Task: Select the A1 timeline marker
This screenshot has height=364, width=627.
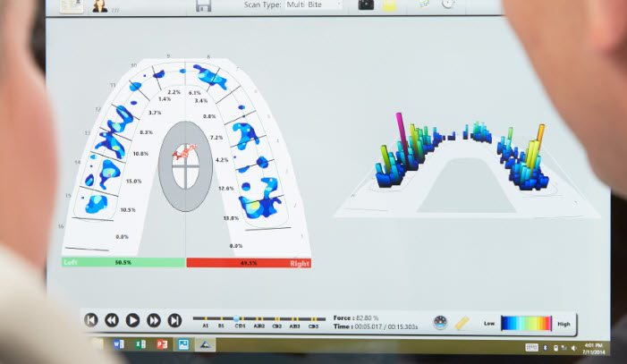Action: click(206, 326)
